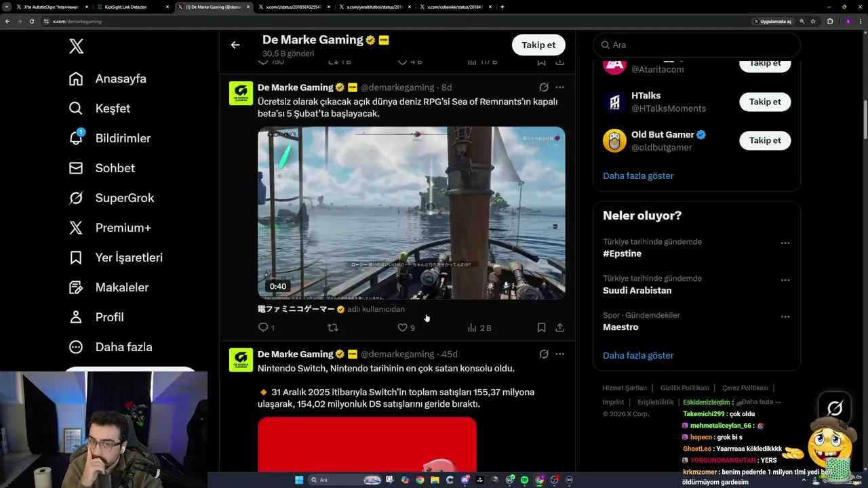
Task: Open File Explorer from taskbar
Action: 435,480
